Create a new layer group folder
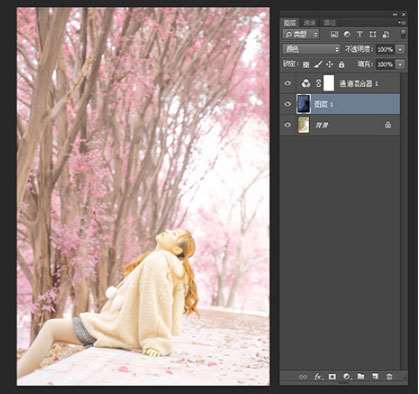 (x=361, y=377)
